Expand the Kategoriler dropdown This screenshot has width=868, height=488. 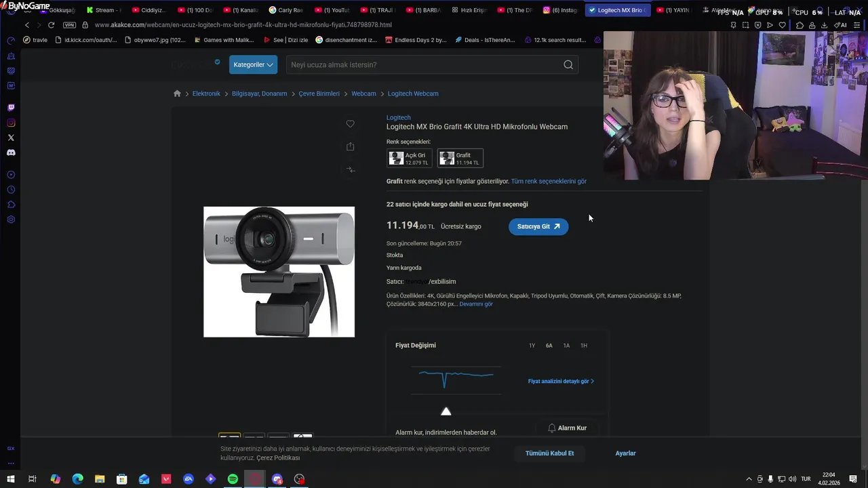[253, 64]
